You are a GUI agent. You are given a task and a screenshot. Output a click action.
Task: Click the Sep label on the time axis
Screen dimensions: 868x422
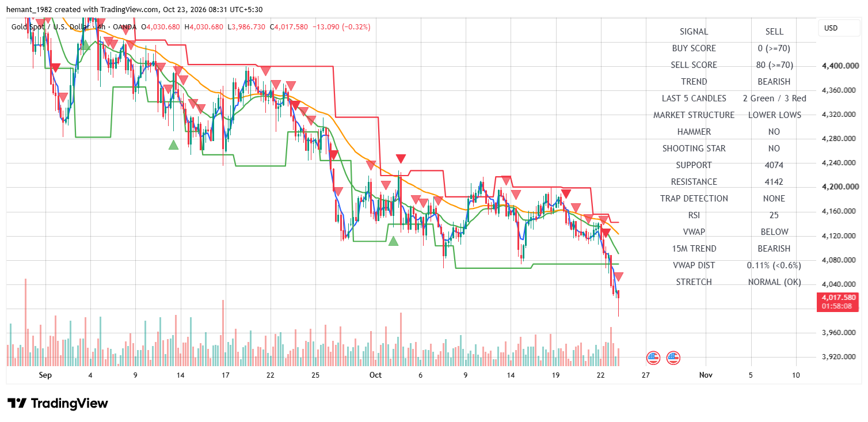tap(45, 375)
